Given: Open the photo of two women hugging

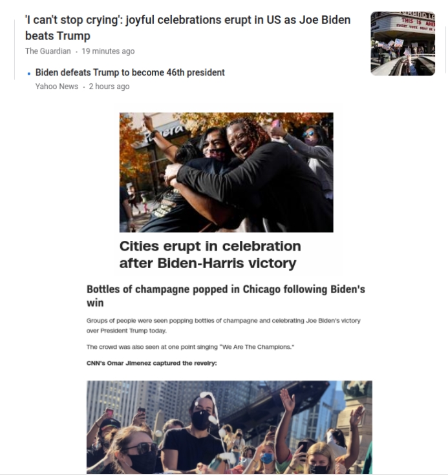Looking at the screenshot, I should (226, 172).
